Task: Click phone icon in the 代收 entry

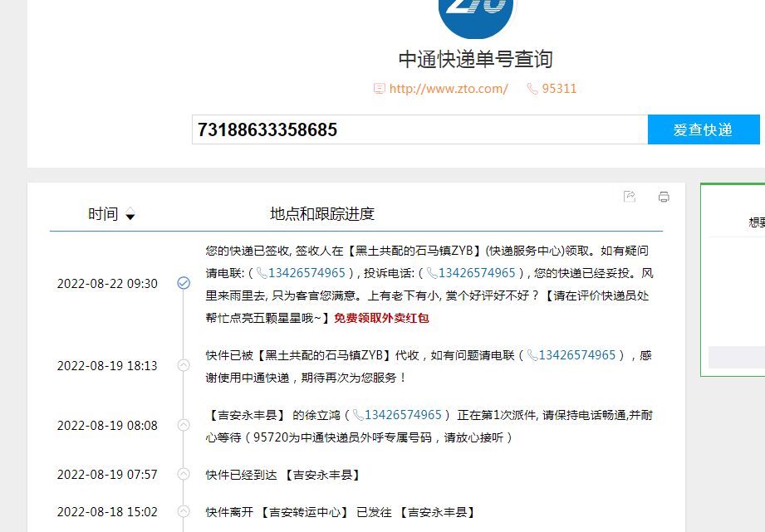Action: point(532,355)
